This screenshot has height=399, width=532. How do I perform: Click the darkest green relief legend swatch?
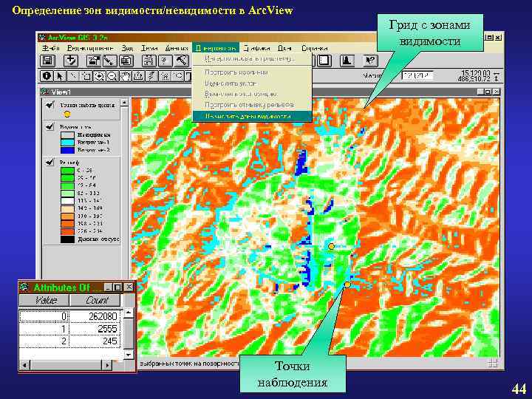[x=67, y=170]
